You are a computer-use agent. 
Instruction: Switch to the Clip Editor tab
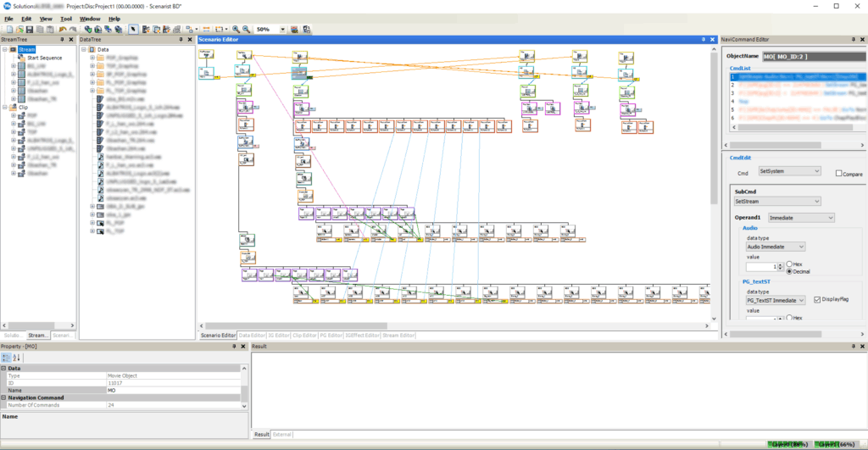coord(304,336)
